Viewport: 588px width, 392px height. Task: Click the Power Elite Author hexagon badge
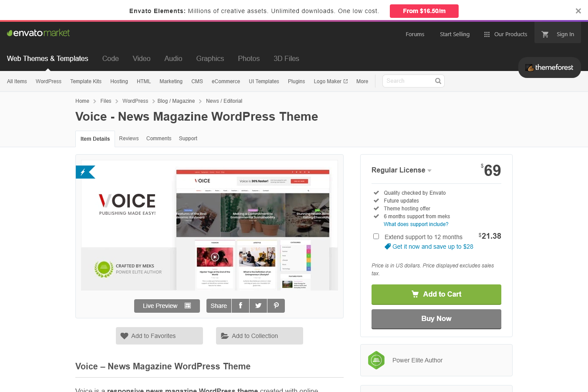click(376, 360)
